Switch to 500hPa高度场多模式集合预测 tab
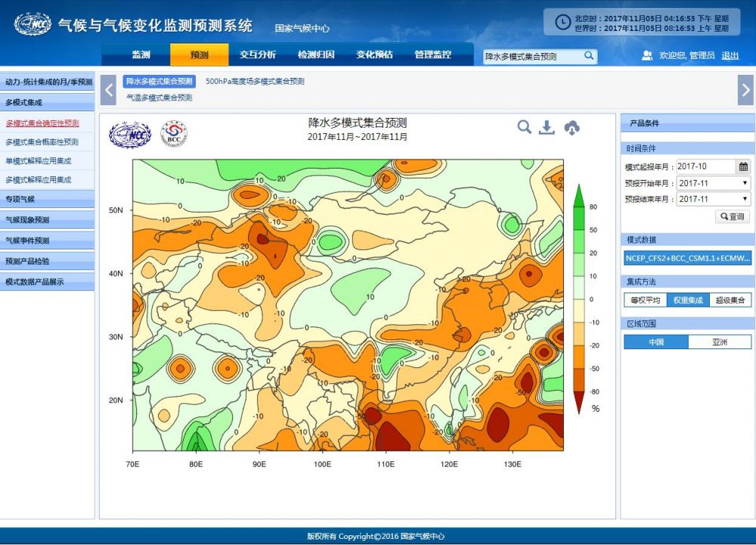756x545 pixels. point(255,82)
